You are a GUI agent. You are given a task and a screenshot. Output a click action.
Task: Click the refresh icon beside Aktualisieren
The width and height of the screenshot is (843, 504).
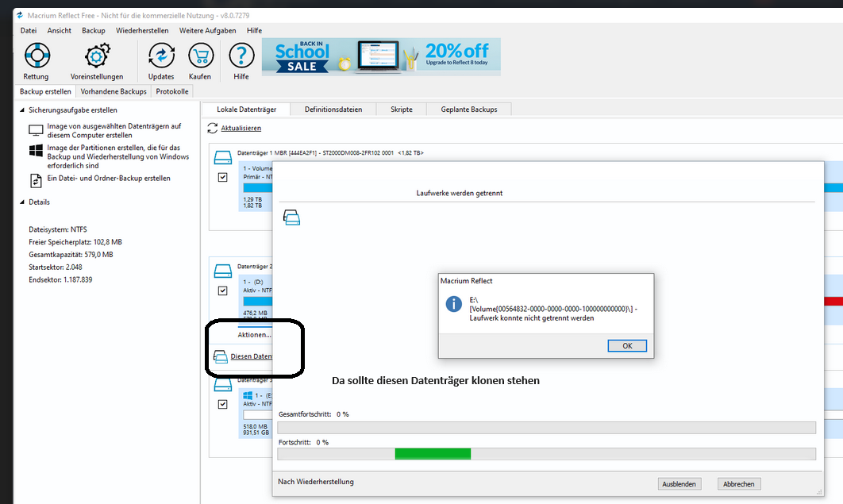click(213, 128)
